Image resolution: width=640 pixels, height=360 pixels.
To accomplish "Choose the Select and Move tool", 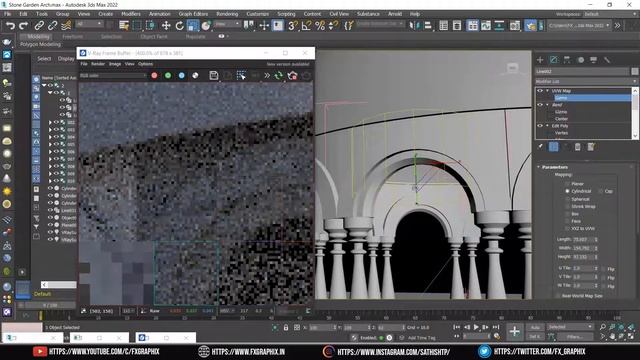I will coord(166,26).
